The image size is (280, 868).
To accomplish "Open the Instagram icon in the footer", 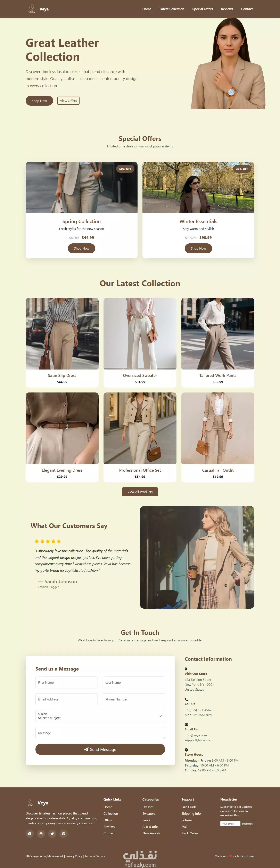I will pos(41,834).
